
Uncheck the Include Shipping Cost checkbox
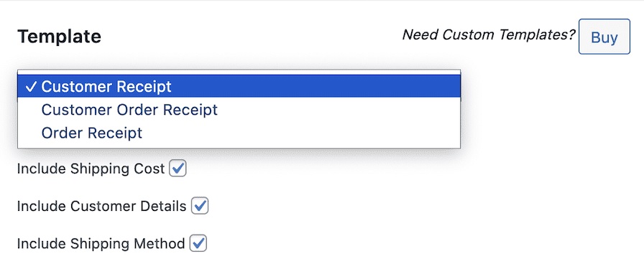pos(178,169)
